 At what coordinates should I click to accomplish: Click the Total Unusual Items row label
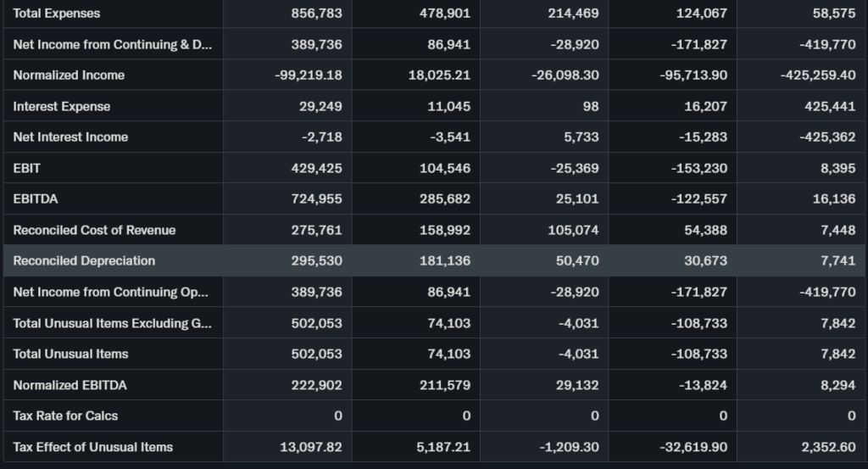(70, 354)
